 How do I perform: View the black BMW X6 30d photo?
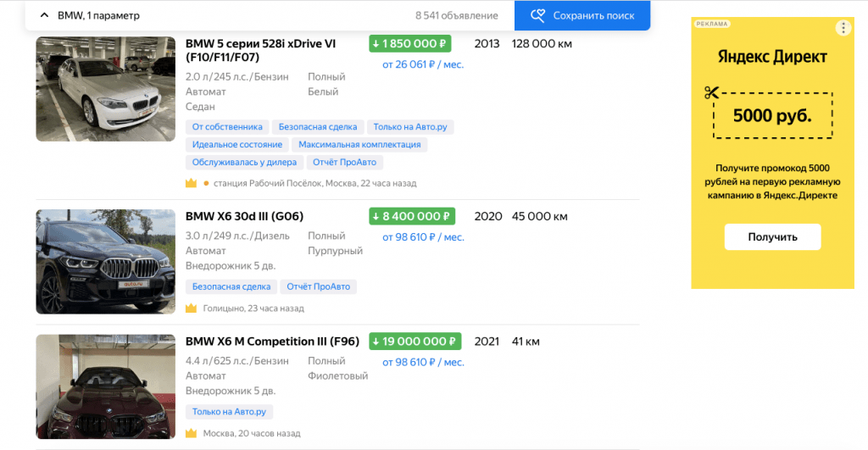pyautogui.click(x=106, y=262)
